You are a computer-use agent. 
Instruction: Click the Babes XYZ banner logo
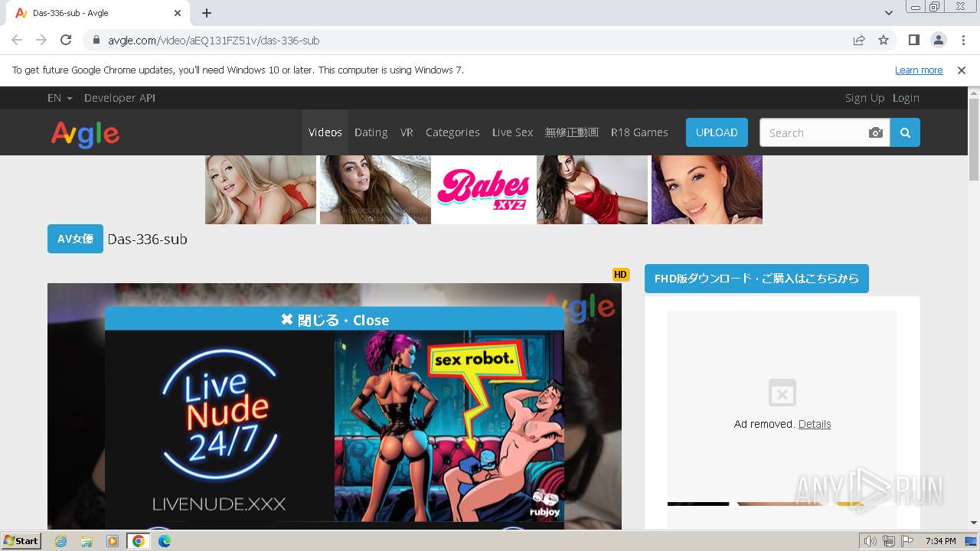pos(483,190)
